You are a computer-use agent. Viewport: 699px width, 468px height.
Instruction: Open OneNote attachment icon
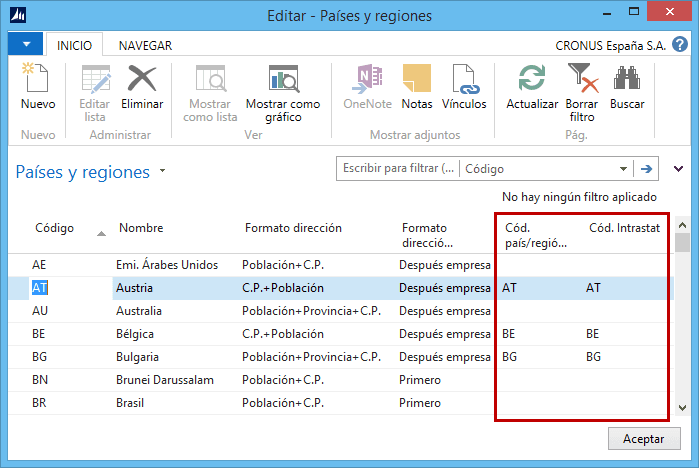[x=368, y=78]
